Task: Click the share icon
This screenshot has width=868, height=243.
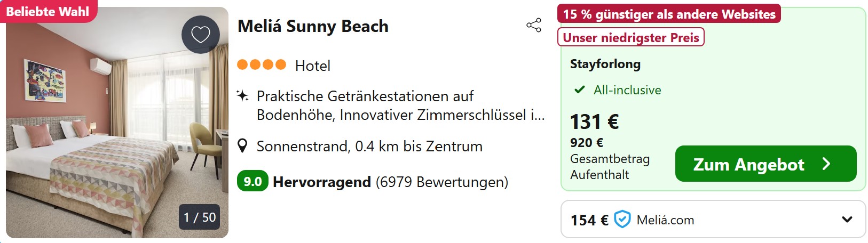Action: pos(534,25)
